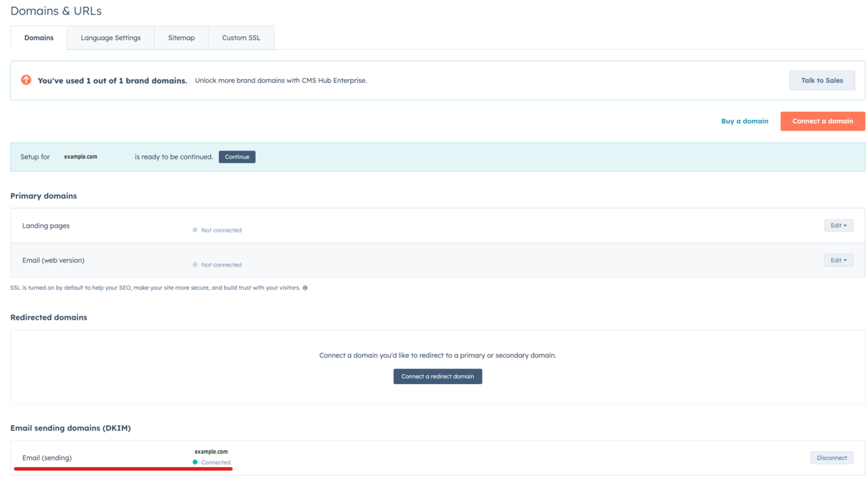Screen dimensions: 868x483
Task: Open the Buy a domain link
Action: click(x=744, y=121)
